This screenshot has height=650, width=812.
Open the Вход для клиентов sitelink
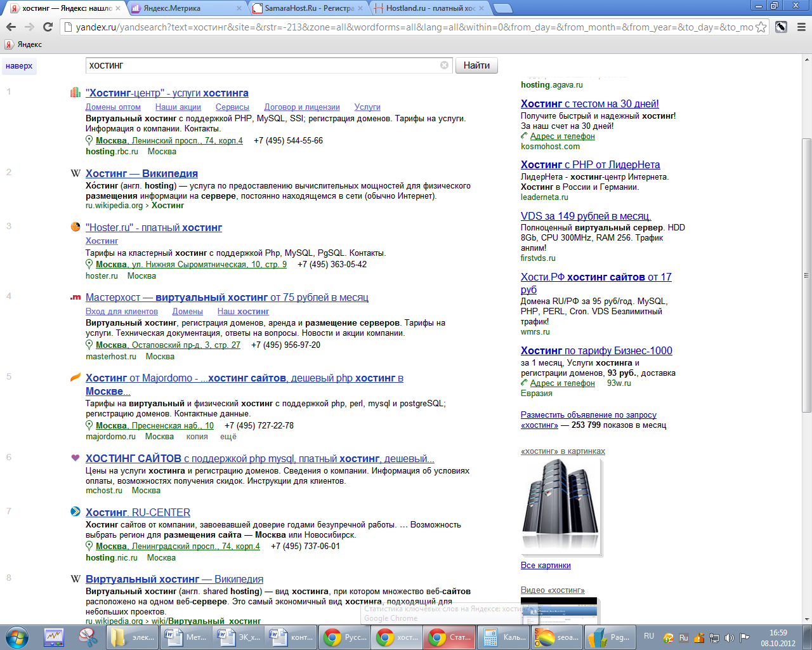tap(122, 312)
